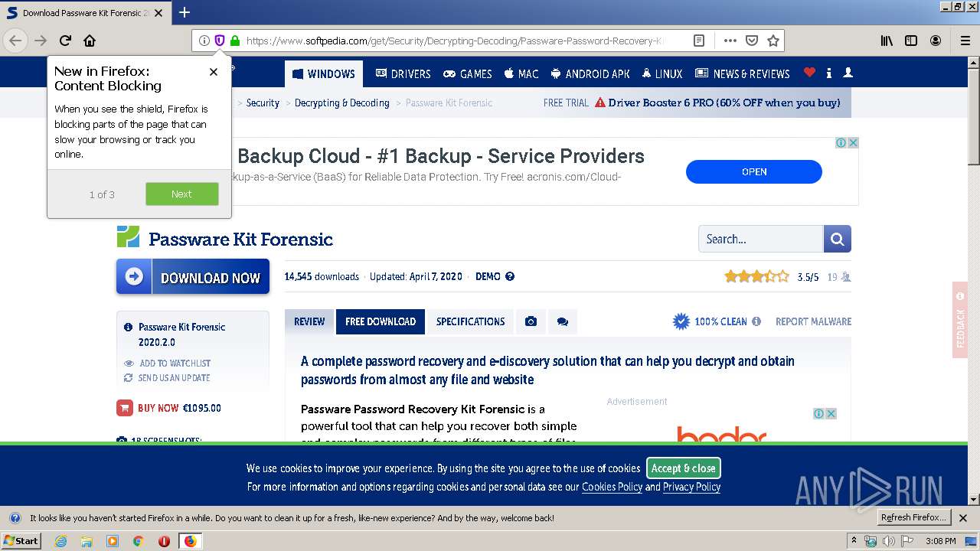The image size is (980, 551).
Task: Go to Decrypting & Decoding breadcrumb
Action: point(342,103)
